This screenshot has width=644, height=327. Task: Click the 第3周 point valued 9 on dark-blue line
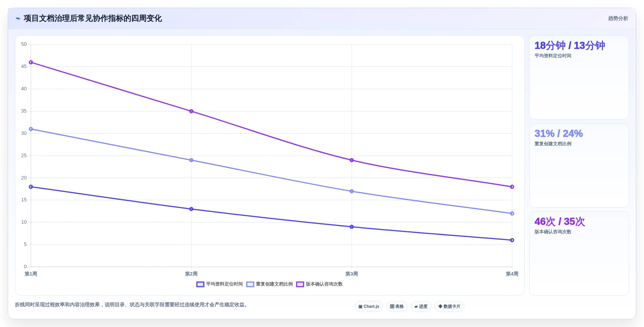click(352, 227)
